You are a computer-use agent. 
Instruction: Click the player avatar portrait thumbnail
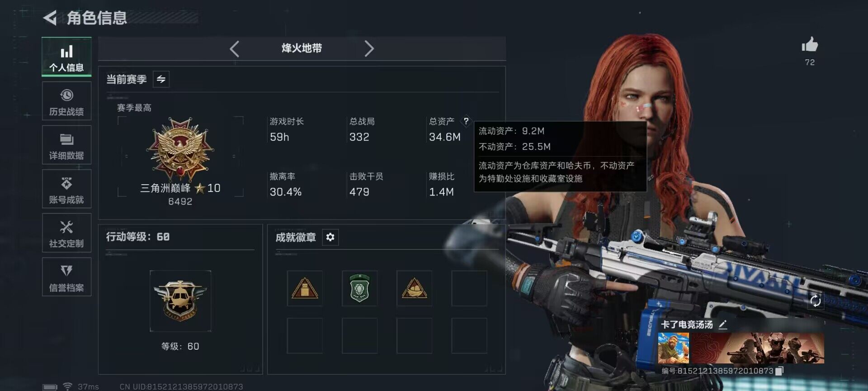(674, 348)
